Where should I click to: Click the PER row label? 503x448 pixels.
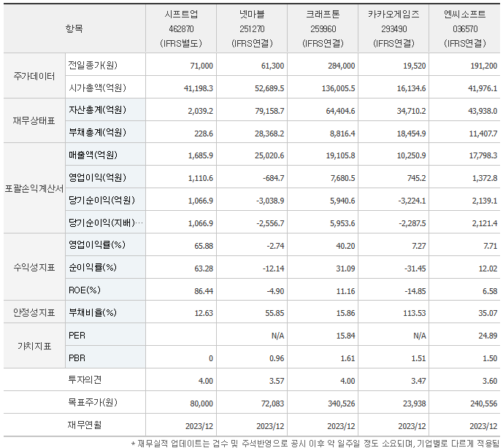point(77,336)
